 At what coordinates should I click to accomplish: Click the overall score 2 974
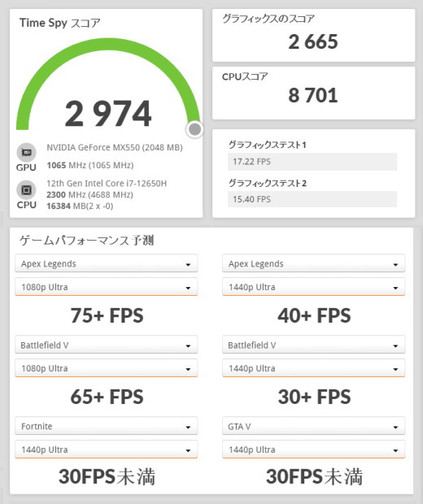[x=108, y=113]
